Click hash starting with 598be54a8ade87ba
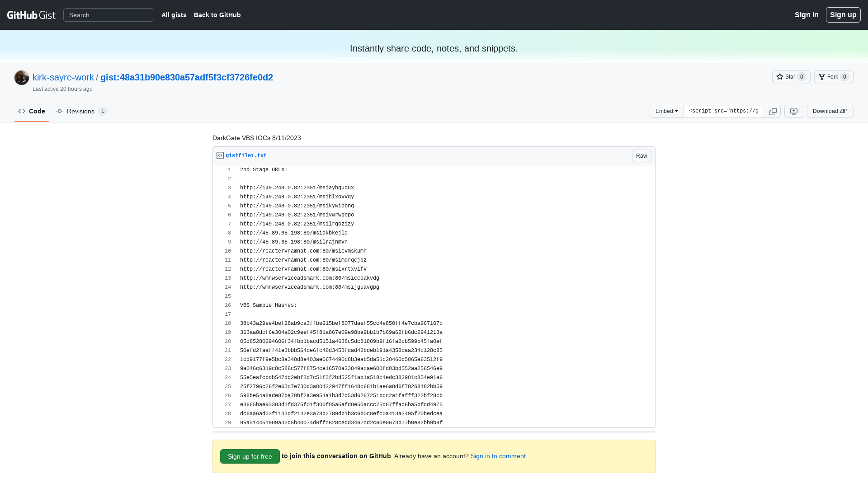Image resolution: width=868 pixels, height=488 pixels. (341, 396)
